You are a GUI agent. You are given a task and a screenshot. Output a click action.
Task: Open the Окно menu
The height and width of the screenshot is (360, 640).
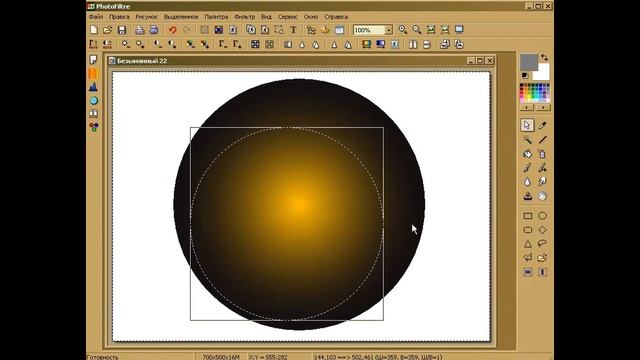pos(311,17)
